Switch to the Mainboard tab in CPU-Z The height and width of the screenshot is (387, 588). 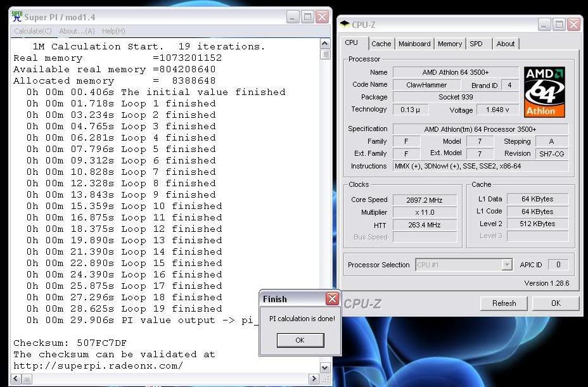click(414, 44)
